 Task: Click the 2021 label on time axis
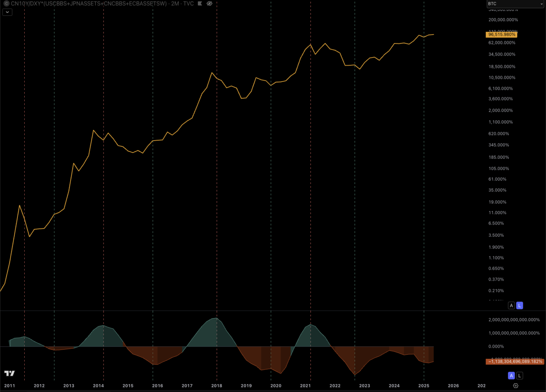(305, 386)
